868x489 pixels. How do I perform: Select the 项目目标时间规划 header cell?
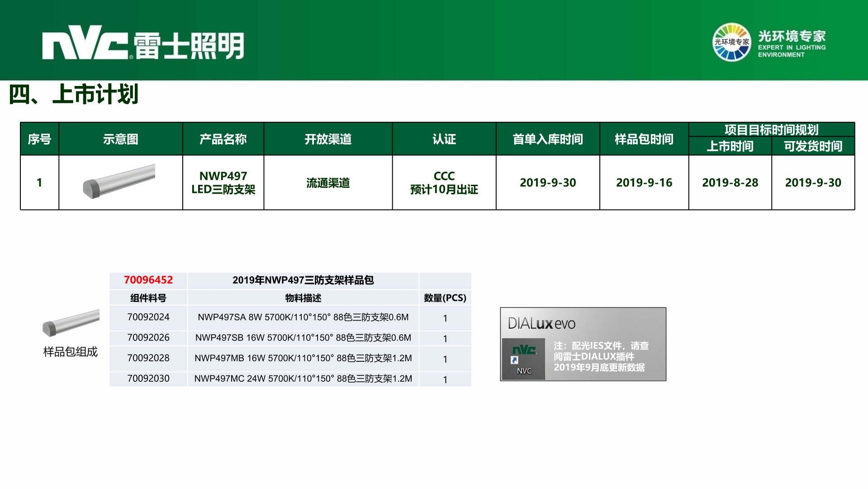pyautogui.click(x=771, y=130)
